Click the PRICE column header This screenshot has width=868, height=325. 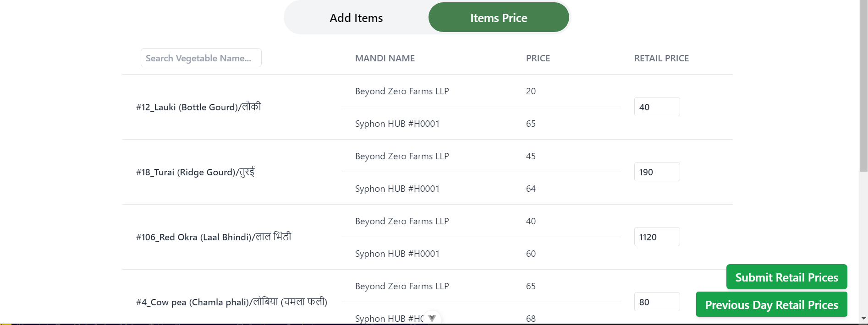tap(538, 58)
